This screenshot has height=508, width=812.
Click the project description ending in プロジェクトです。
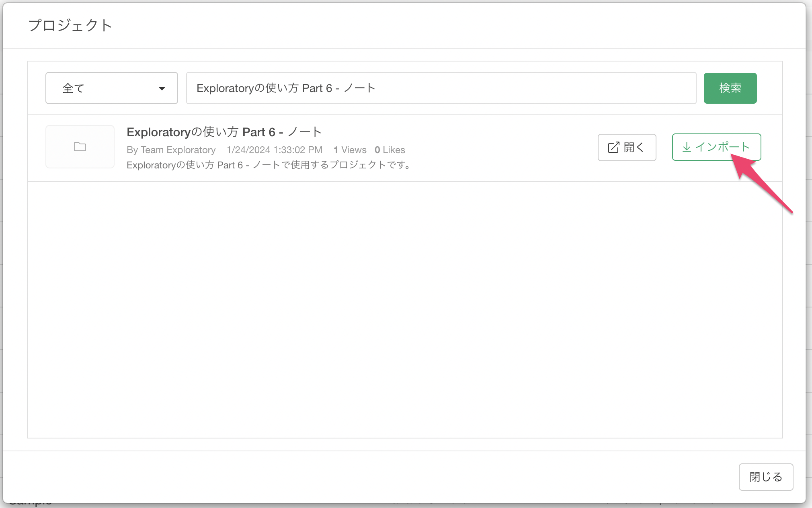[x=270, y=165]
